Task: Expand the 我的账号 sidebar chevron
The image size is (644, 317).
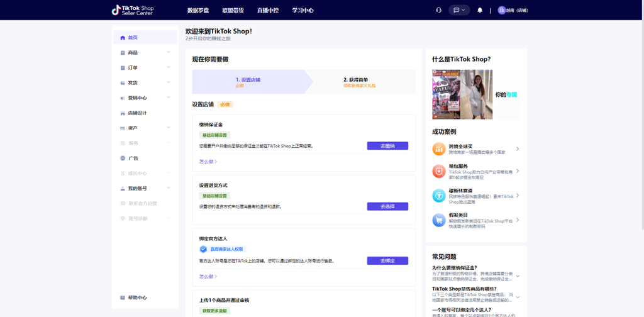Action: click(169, 188)
